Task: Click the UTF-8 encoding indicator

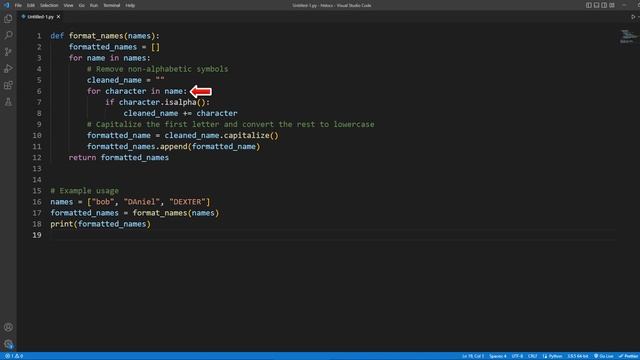Action: pyautogui.click(x=517, y=356)
